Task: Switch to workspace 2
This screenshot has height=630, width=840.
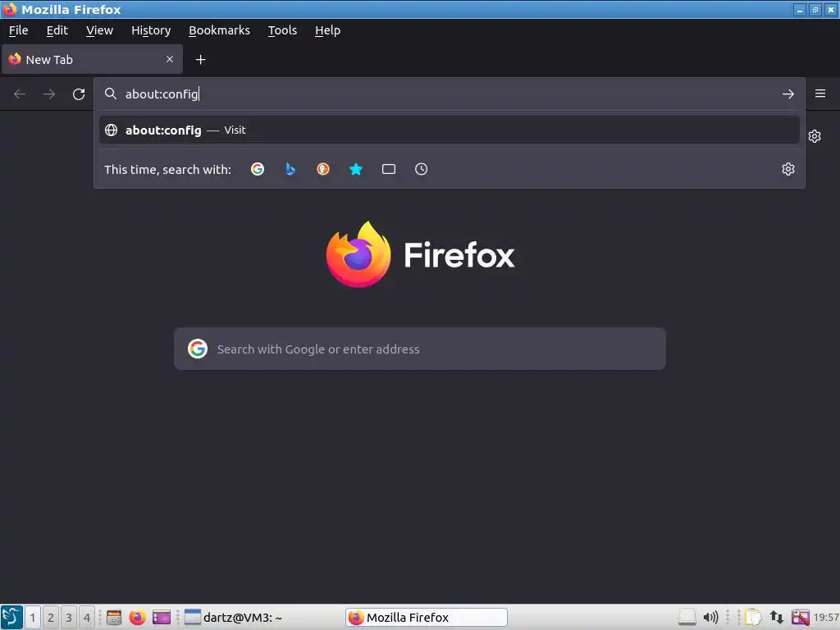Action: 51,617
